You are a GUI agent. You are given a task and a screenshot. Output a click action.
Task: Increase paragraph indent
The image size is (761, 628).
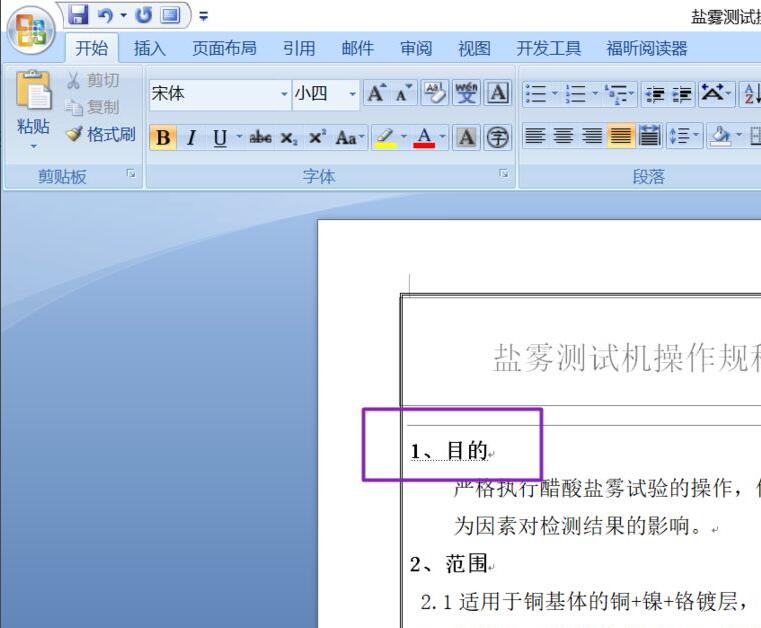pyautogui.click(x=682, y=94)
